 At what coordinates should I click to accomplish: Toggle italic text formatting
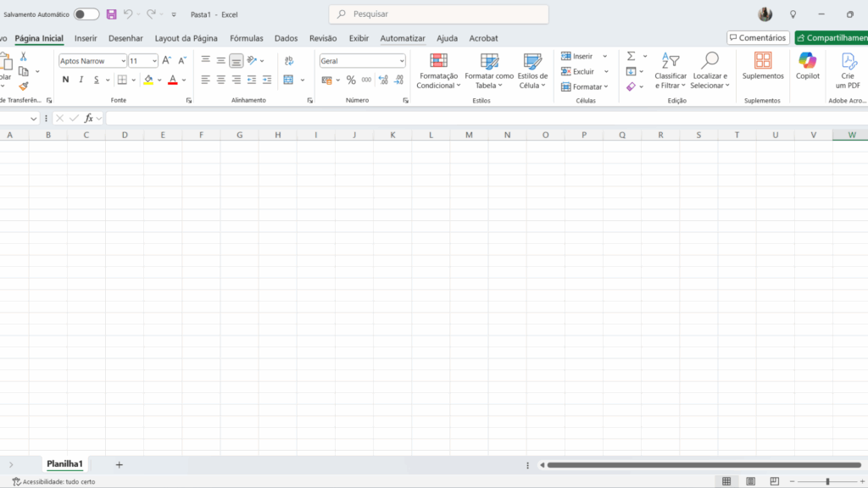[81, 80]
